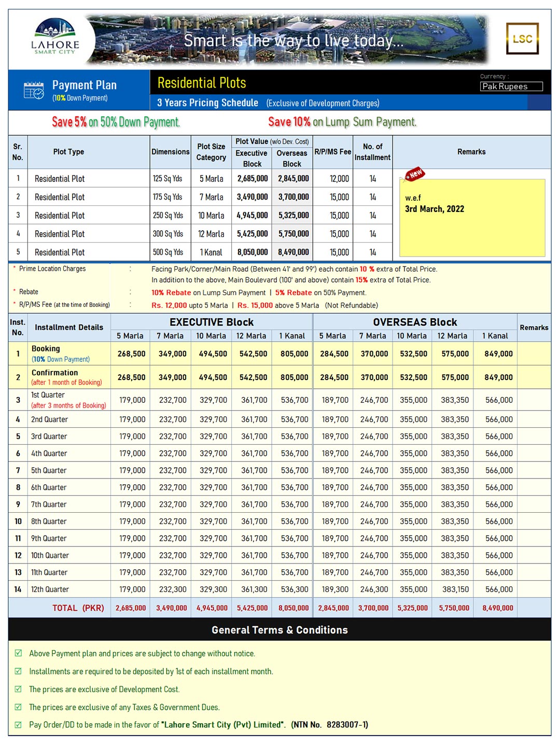This screenshot has height=745, width=560.
Task: Click the Lahore Smart City logo
Action: pyautogui.click(x=55, y=37)
